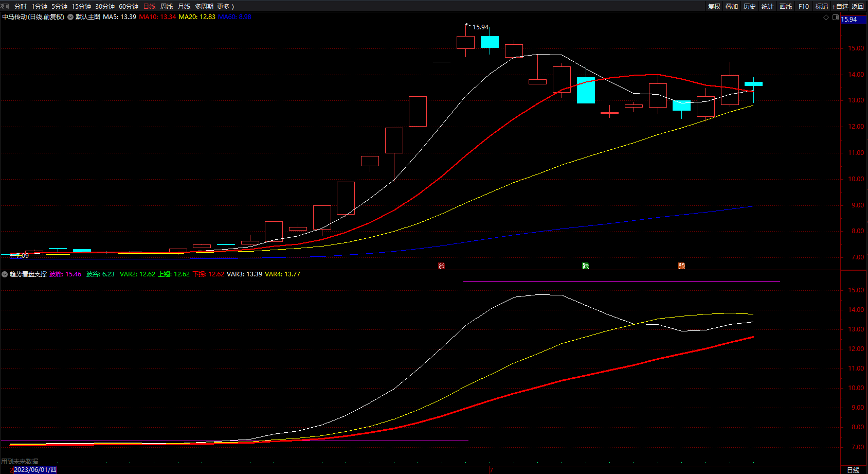Switch to 月线 monthly chart
This screenshot has height=474, width=868.
(184, 7)
